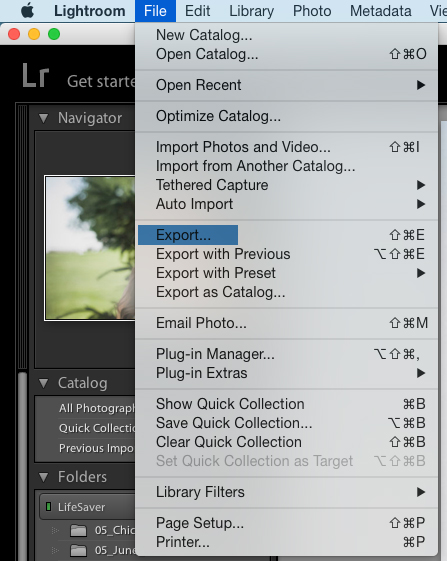The height and width of the screenshot is (561, 447).
Task: Expand the Tethered Capture submenu
Action: [x=286, y=185]
